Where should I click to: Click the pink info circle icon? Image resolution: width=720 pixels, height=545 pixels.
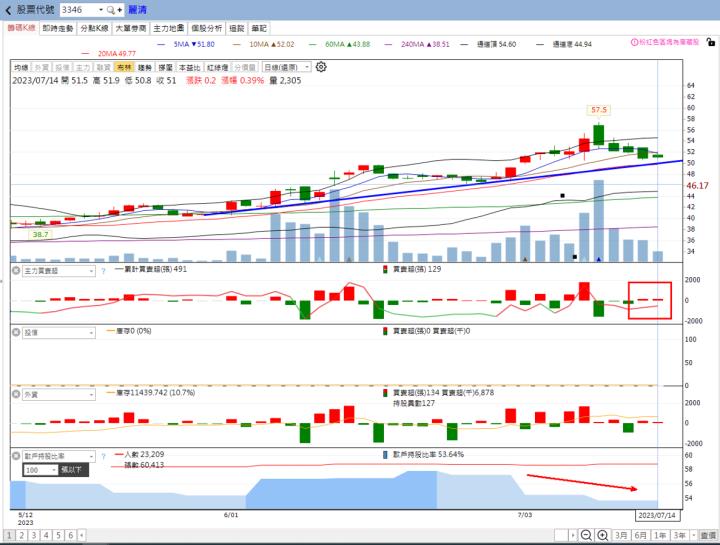pyautogui.click(x=634, y=42)
